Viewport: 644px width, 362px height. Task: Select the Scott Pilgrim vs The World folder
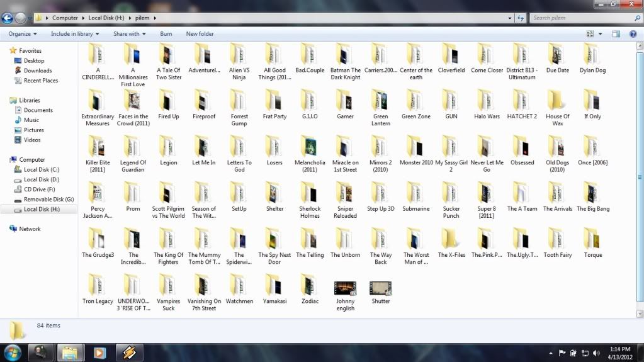click(168, 201)
